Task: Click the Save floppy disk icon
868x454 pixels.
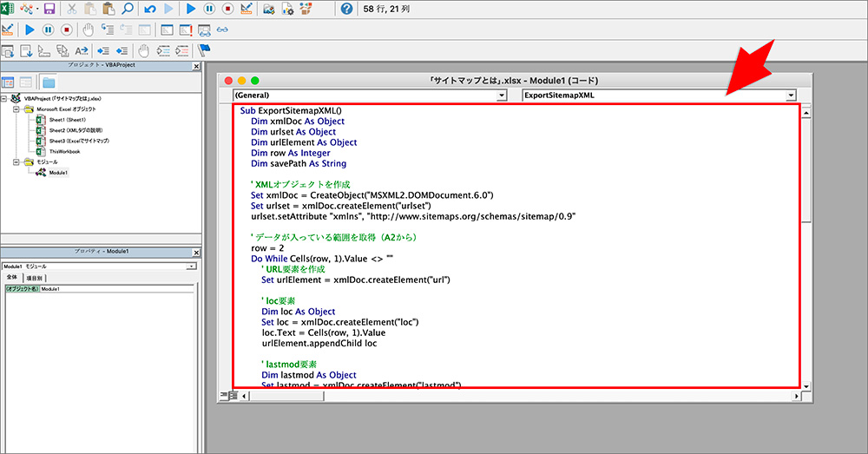Action: [49, 9]
